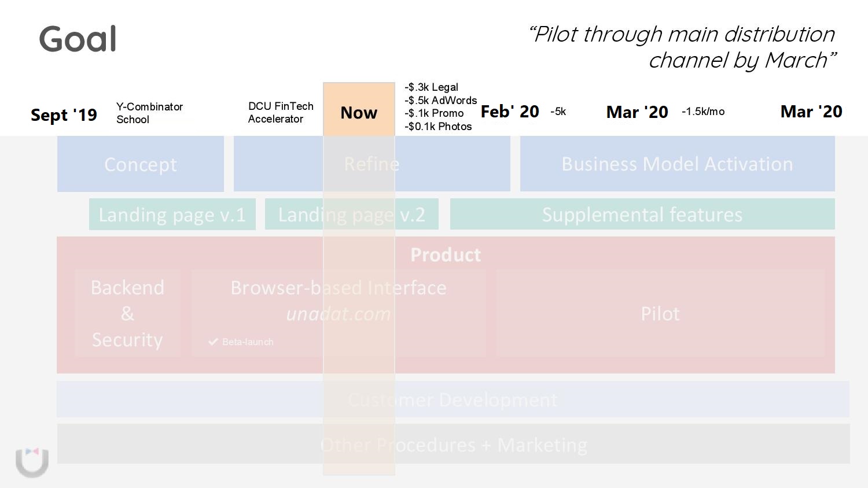Select the DCU FinTech Accelerator text

pos(281,112)
